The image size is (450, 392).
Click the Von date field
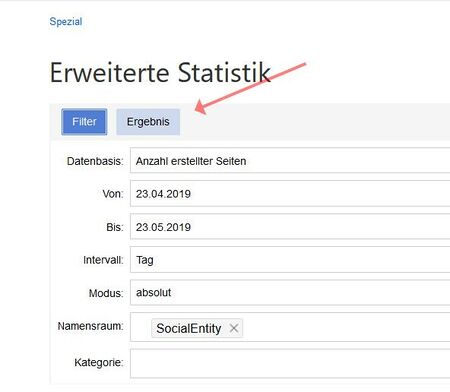(x=290, y=193)
